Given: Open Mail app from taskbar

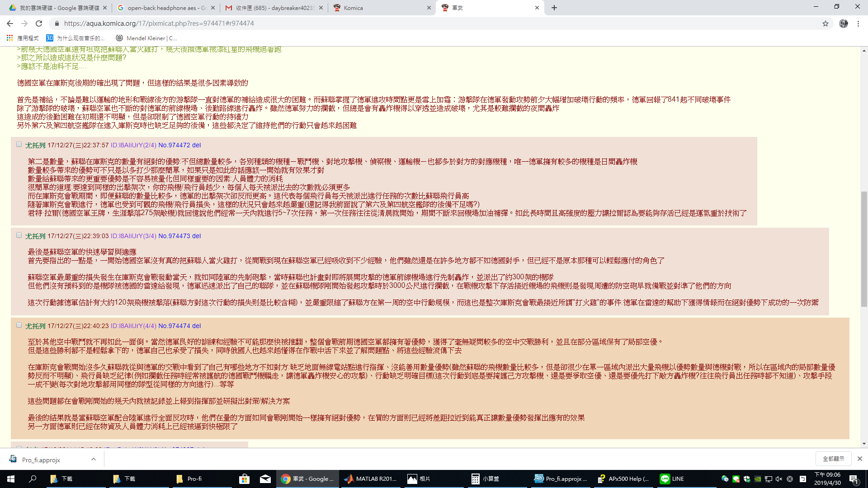Looking at the screenshot, I should [x=265, y=479].
